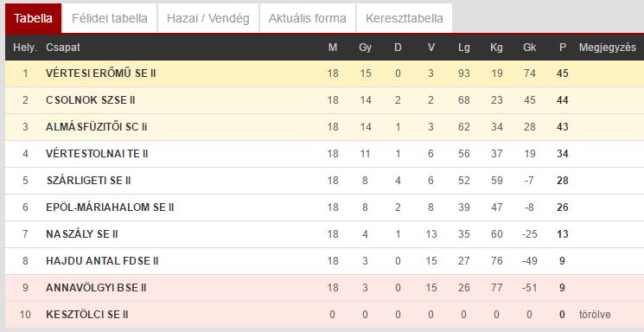Click the Megjegyzés column header

click(608, 48)
